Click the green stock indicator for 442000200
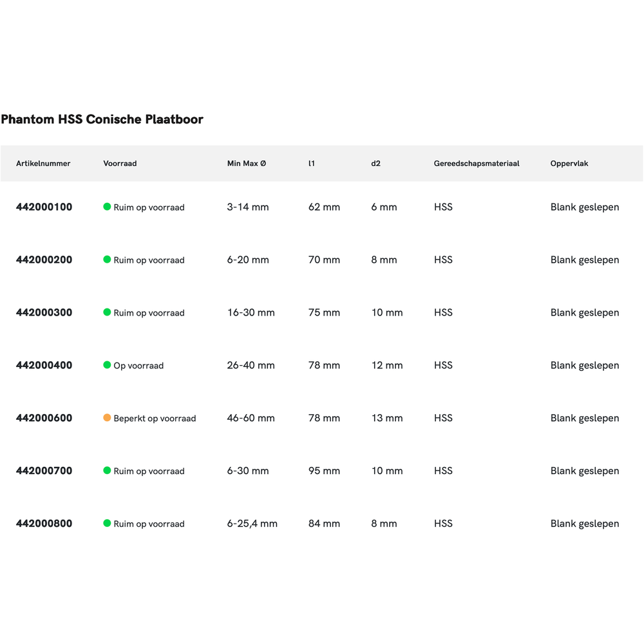 click(107, 260)
